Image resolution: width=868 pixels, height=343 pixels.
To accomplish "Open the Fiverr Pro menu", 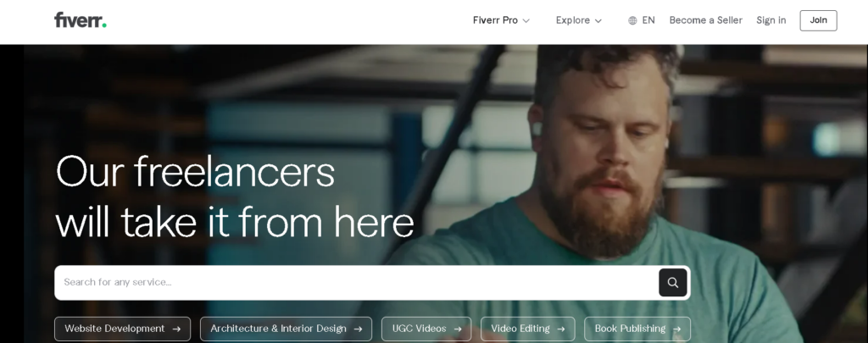I will tap(501, 20).
